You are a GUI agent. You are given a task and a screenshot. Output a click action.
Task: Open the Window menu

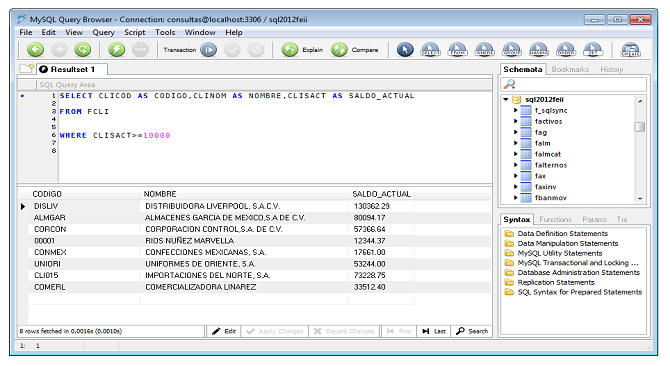point(200,32)
